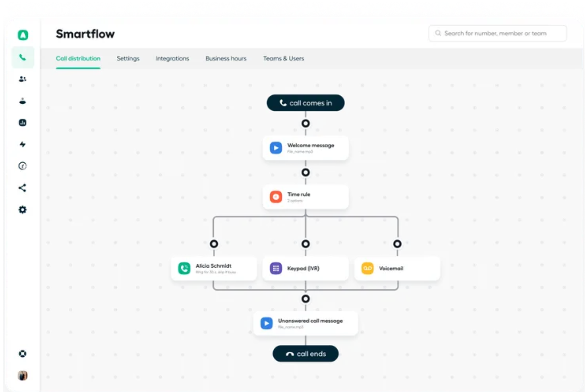Open the Integrations tab
The width and height of the screenshot is (588, 392).
tap(172, 58)
